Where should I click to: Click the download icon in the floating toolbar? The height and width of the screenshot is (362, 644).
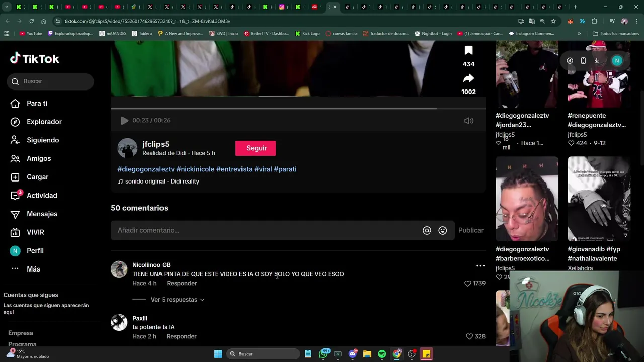click(597, 61)
